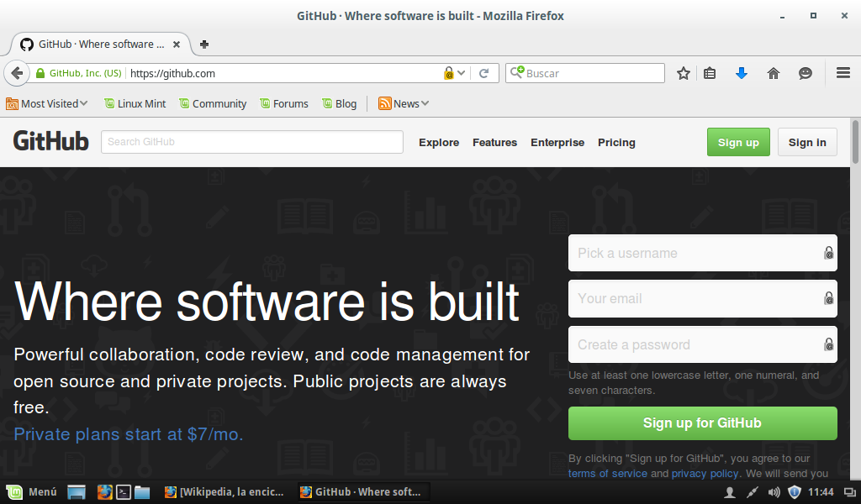Open Explore in GitHub navigation
This screenshot has width=861, height=504.
pos(439,143)
